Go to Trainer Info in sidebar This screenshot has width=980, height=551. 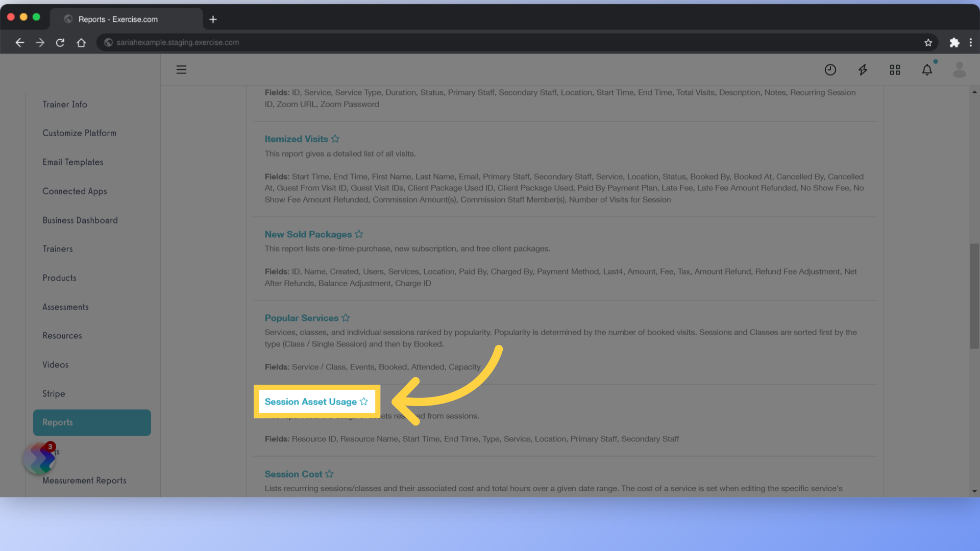(x=65, y=104)
